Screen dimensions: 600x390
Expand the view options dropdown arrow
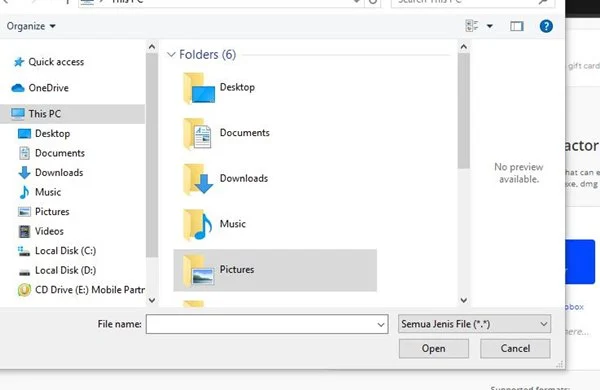click(489, 26)
